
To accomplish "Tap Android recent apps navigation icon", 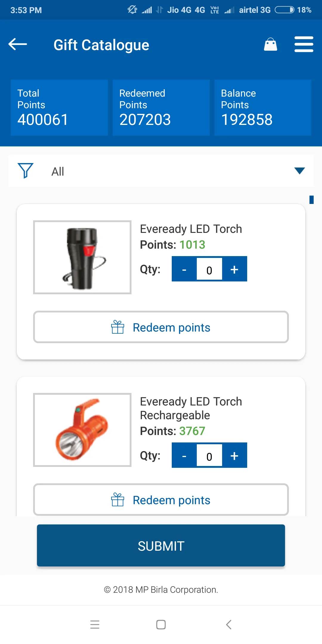I will (x=95, y=624).
